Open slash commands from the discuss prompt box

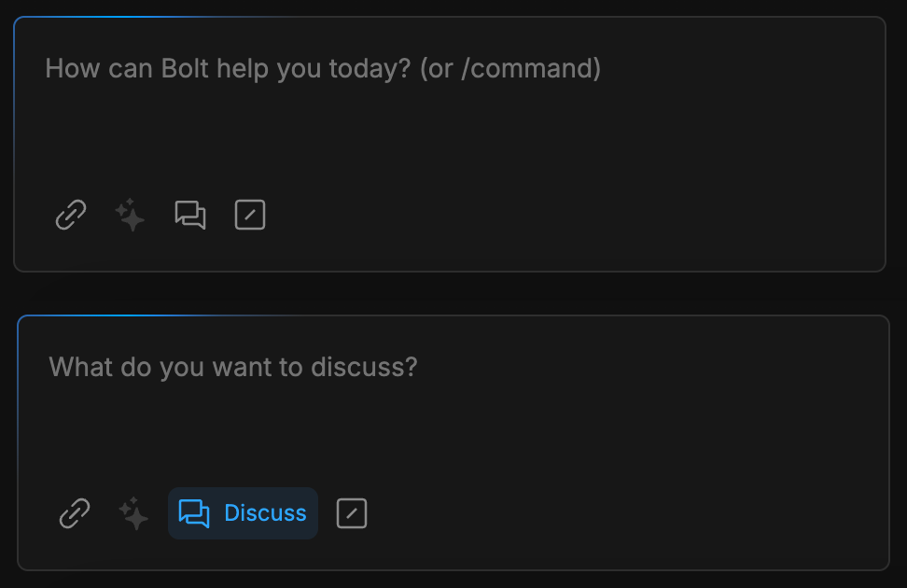[352, 513]
